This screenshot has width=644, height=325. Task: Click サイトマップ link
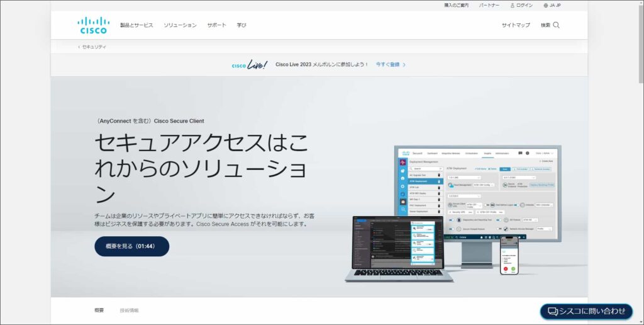coord(516,25)
